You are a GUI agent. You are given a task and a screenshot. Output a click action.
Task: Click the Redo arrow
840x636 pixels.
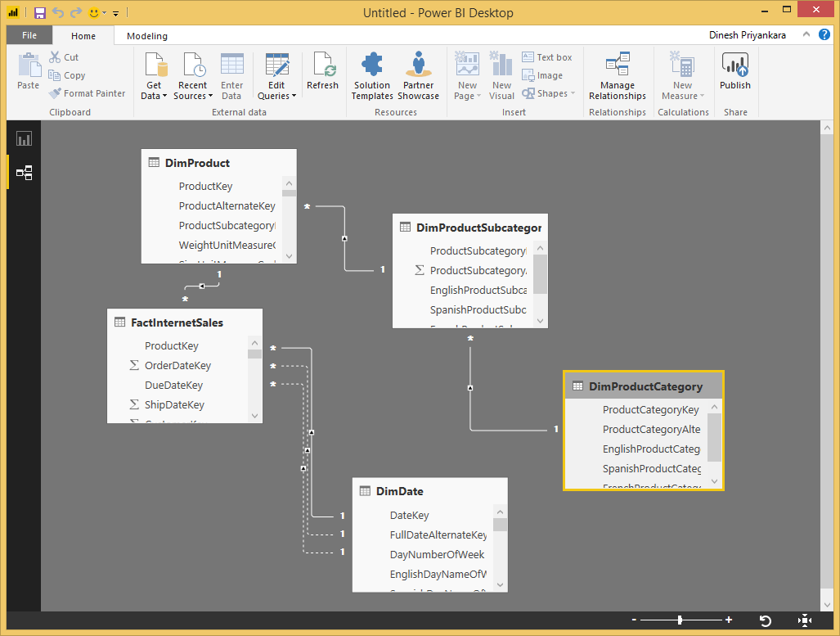76,12
